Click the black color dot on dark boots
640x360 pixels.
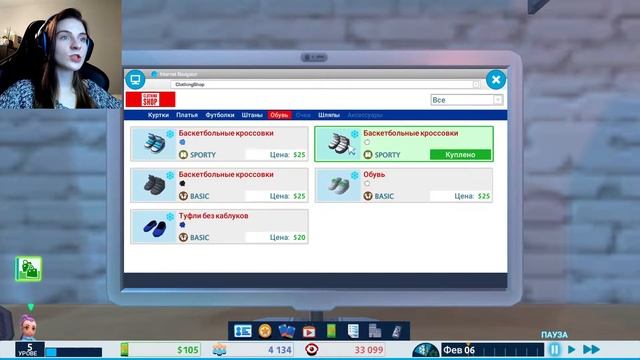click(x=182, y=183)
